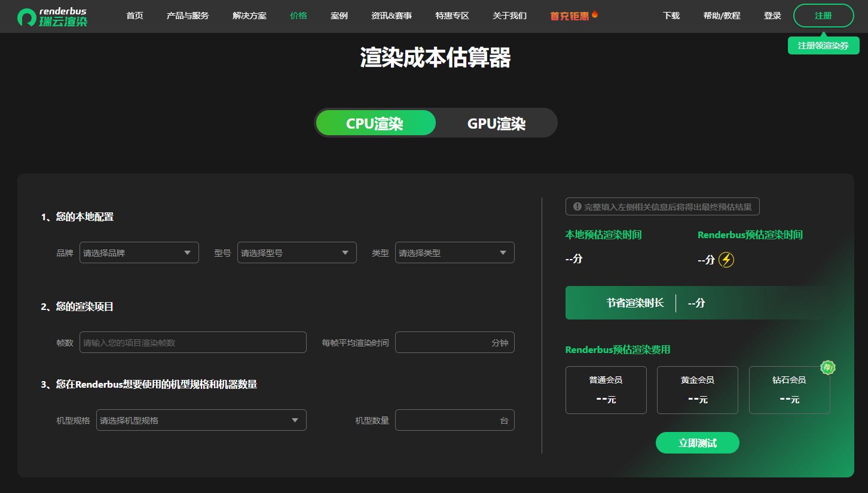Click the 节省渲染时长 label
This screenshot has height=493, width=868.
point(635,303)
